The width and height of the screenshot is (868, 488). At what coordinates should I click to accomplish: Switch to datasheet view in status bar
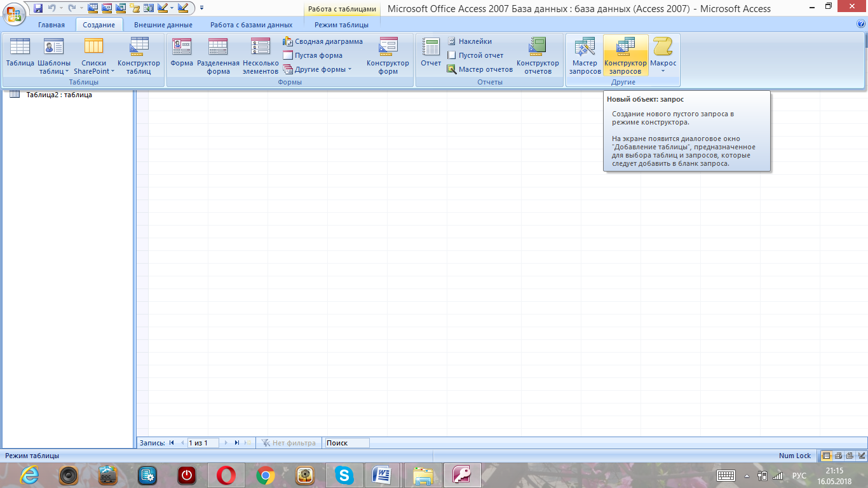826,456
